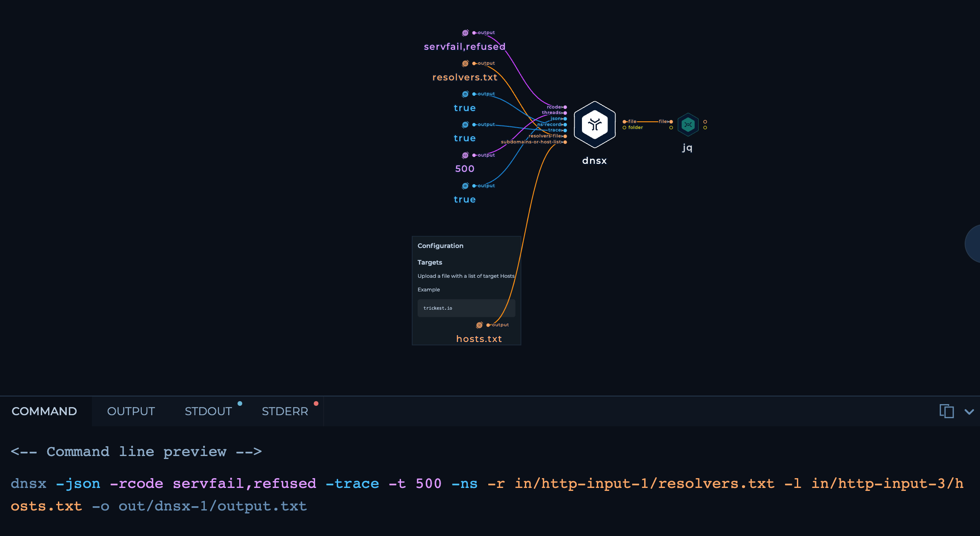Click output port of resolvers.txt node
This screenshot has height=536, width=980.
coord(474,63)
